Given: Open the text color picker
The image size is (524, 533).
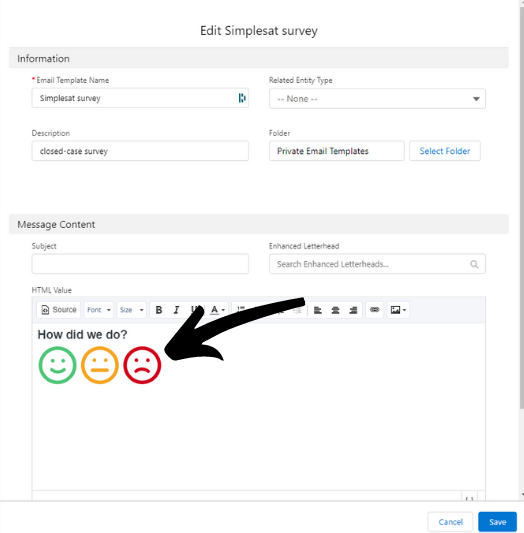Looking at the screenshot, I should (x=217, y=310).
